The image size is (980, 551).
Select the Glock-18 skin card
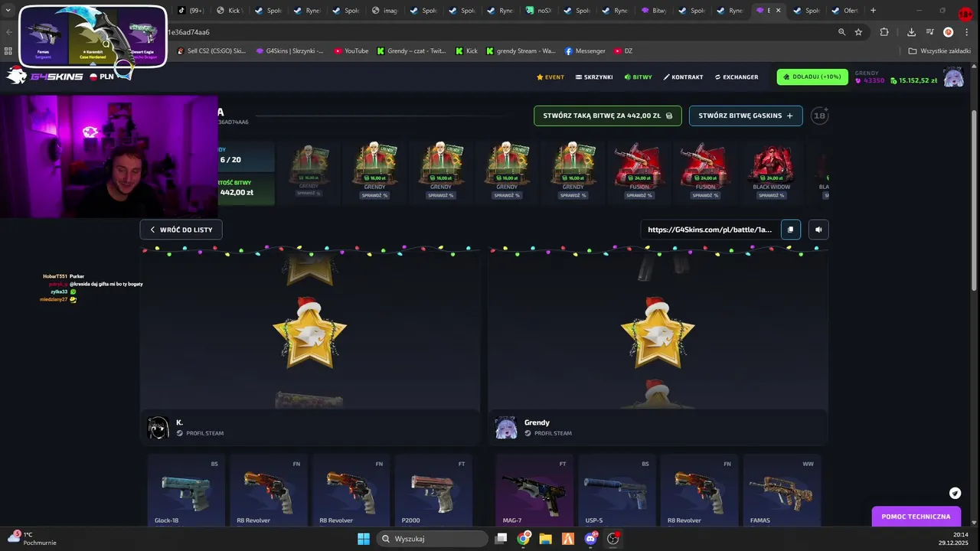186,490
